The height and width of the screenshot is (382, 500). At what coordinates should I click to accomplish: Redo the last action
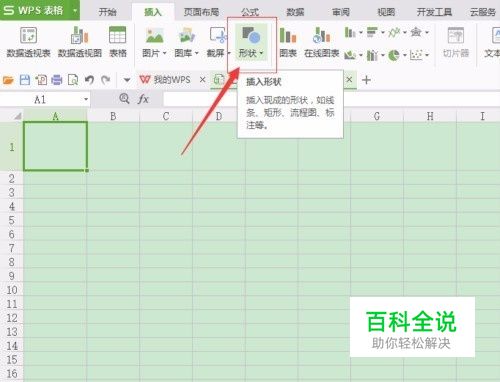click(106, 80)
